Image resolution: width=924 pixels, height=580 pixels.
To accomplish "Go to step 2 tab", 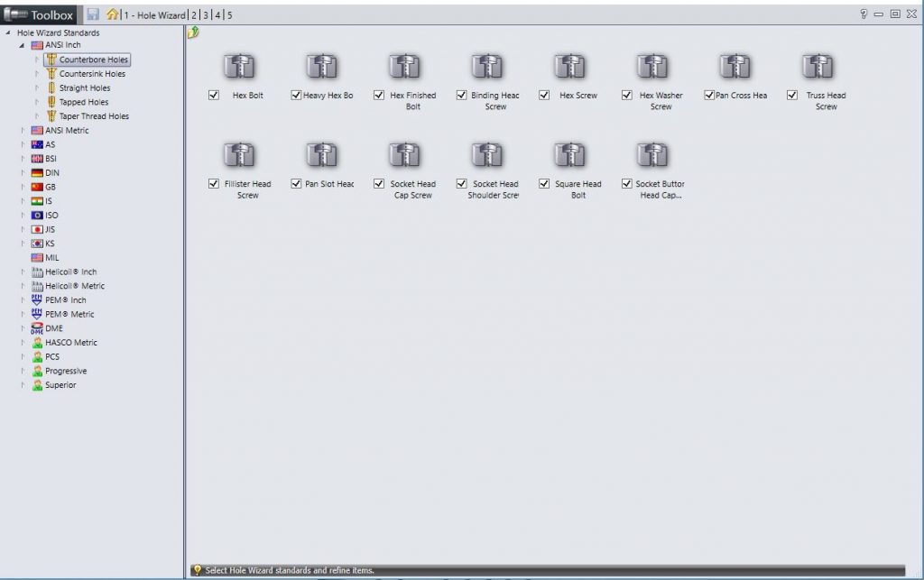I will pos(194,15).
